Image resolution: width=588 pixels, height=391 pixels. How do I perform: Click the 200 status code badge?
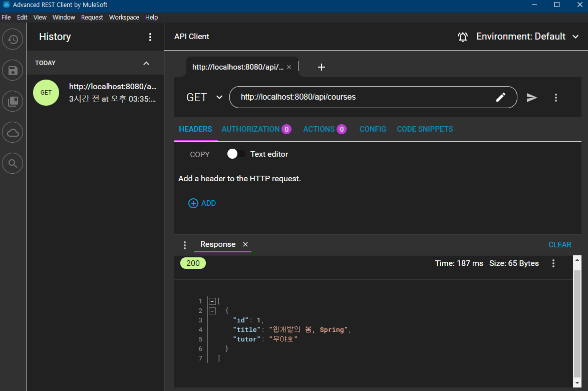[x=193, y=263]
